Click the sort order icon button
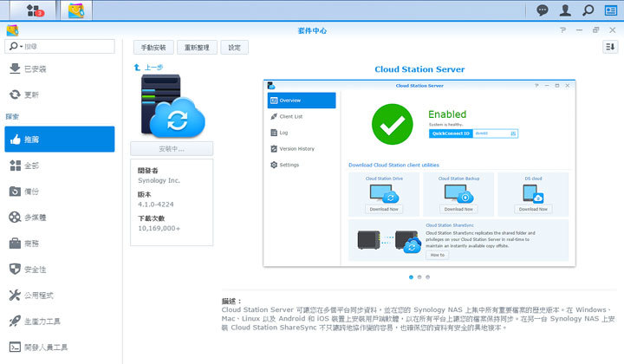Viewport: 624px width, 364px height. tap(610, 47)
